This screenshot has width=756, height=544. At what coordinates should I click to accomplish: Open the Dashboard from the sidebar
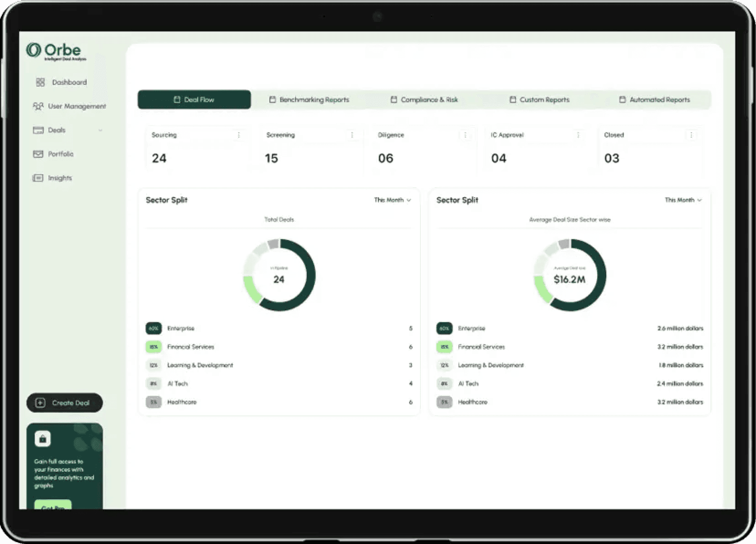(x=68, y=82)
